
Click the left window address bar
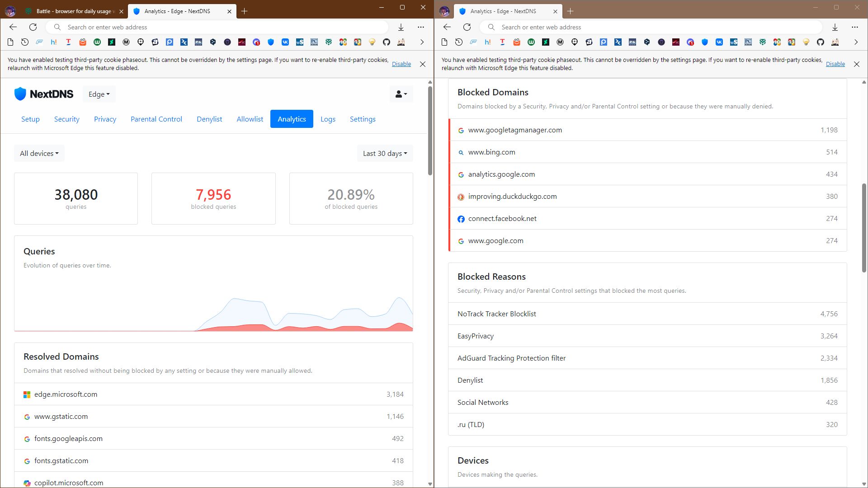217,27
